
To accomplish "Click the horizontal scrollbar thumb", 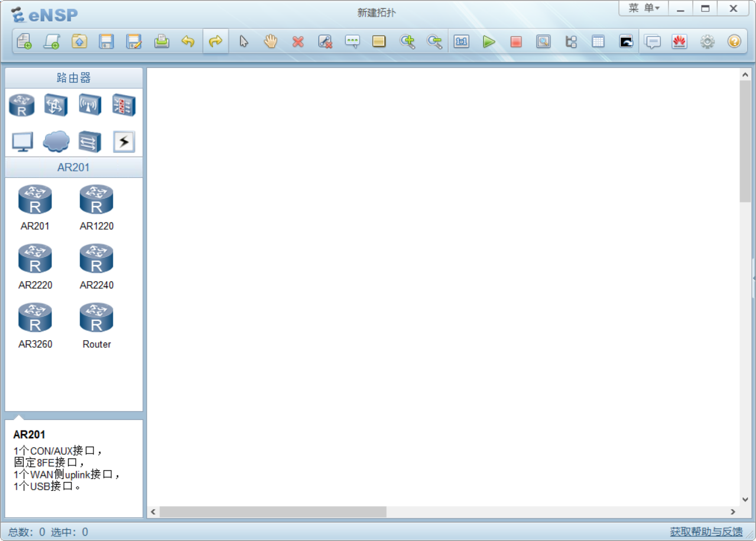I will [272, 511].
